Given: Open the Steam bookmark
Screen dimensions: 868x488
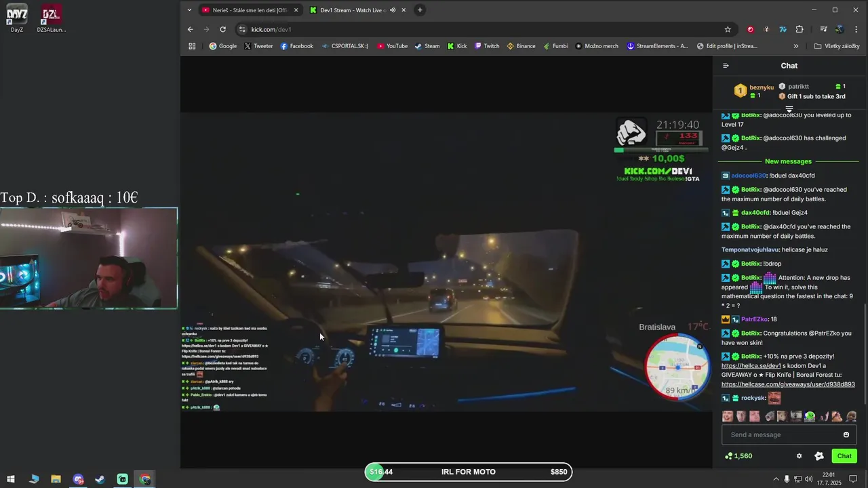Looking at the screenshot, I should [427, 46].
